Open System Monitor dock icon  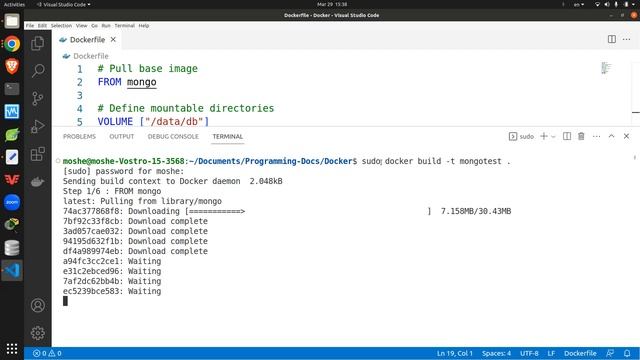click(x=12, y=111)
